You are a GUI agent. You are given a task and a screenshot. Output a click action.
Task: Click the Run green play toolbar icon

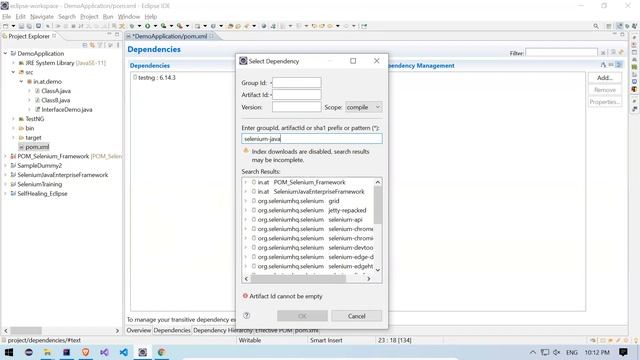tap(147, 26)
